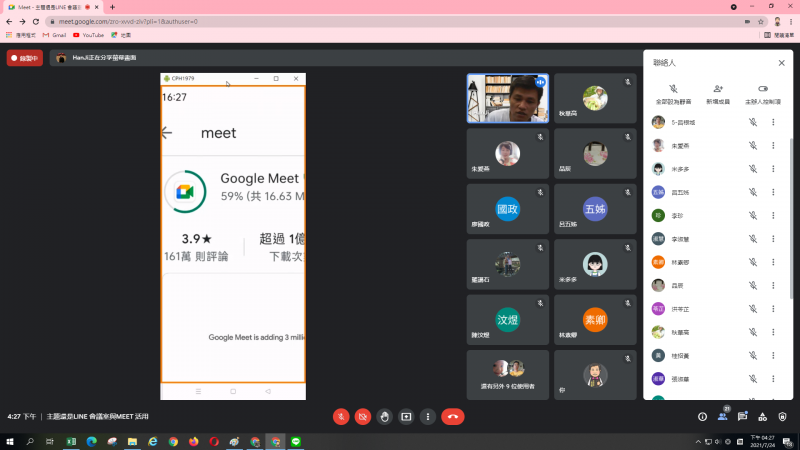800x450 pixels.
Task: Click the 3.9 star rating in phone screen
Action: 196,239
